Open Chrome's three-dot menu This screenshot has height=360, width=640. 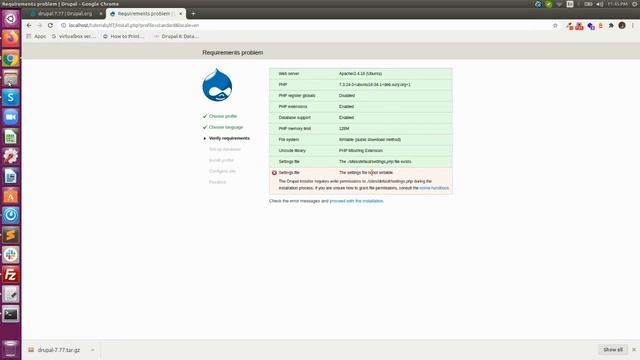coord(633,25)
